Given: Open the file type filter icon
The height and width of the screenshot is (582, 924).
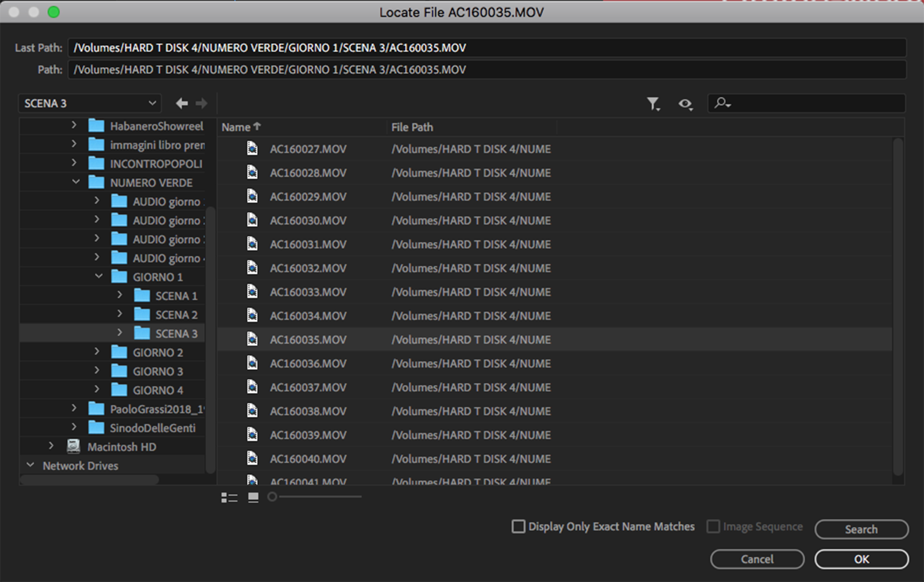Looking at the screenshot, I should pyautogui.click(x=653, y=103).
